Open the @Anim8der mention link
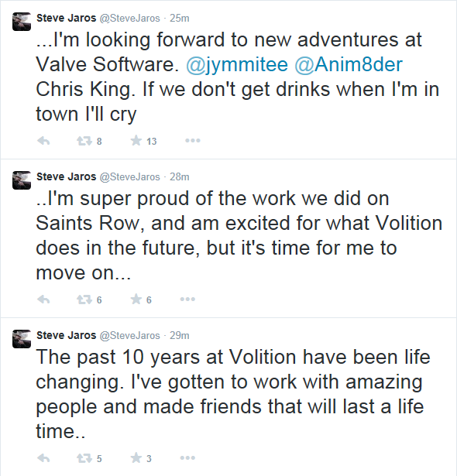Image resolution: width=457 pixels, height=476 pixels. (x=349, y=65)
